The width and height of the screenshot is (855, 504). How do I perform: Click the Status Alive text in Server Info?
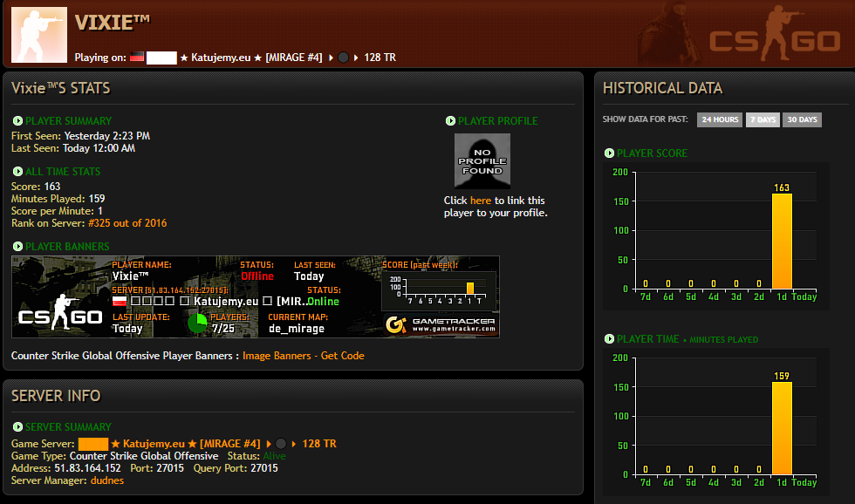pyautogui.click(x=274, y=456)
